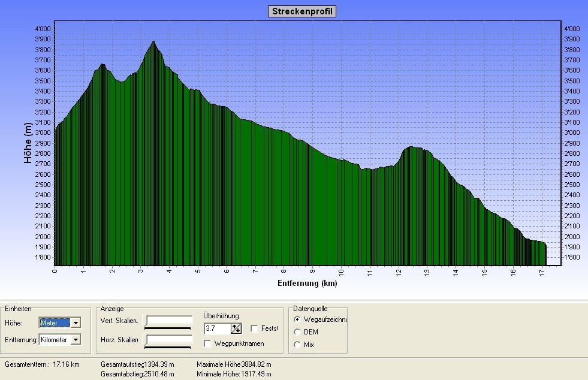Click the Minimale Höhe value 1917.49 m
This screenshot has width=588, height=380.
coord(257,374)
